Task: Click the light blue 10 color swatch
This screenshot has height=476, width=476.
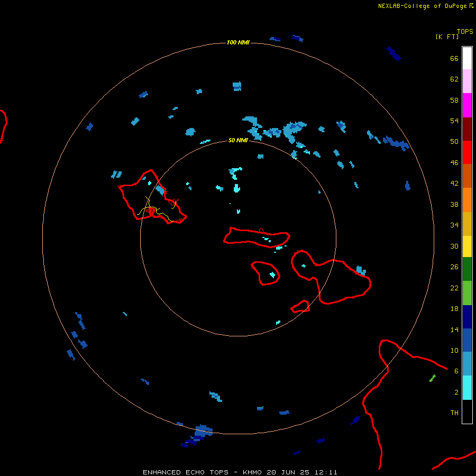Action: click(467, 364)
